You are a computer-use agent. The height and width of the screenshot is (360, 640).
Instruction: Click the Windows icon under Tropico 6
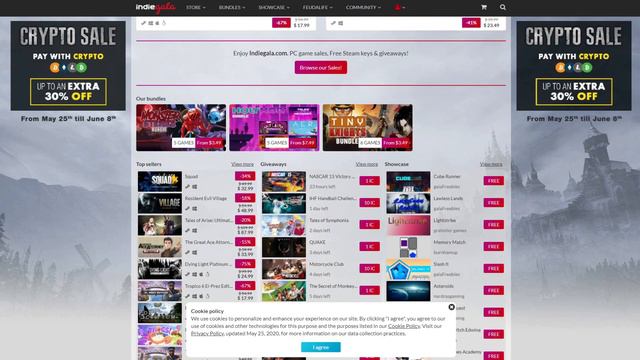tap(195, 296)
